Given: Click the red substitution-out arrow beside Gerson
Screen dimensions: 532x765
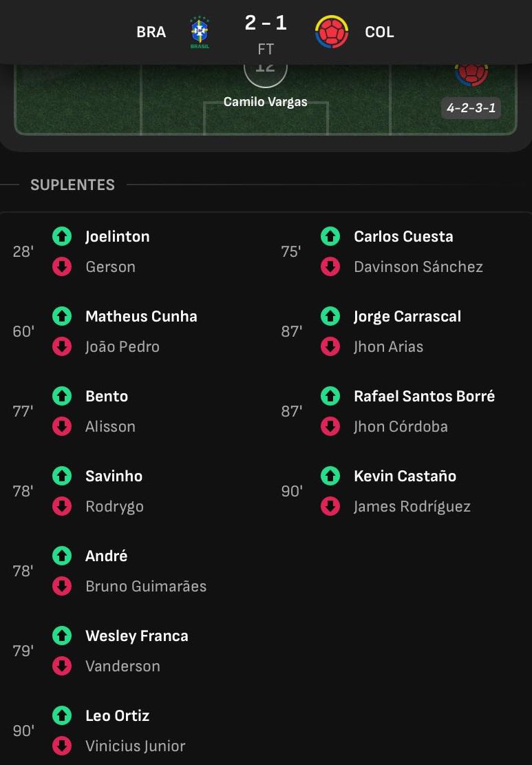Looking at the screenshot, I should 61,266.
